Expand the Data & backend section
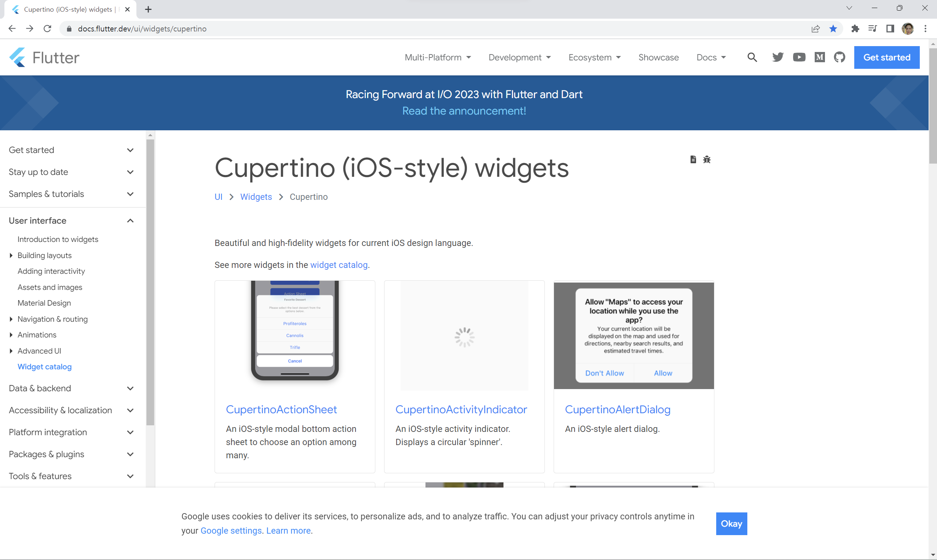 pyautogui.click(x=72, y=388)
